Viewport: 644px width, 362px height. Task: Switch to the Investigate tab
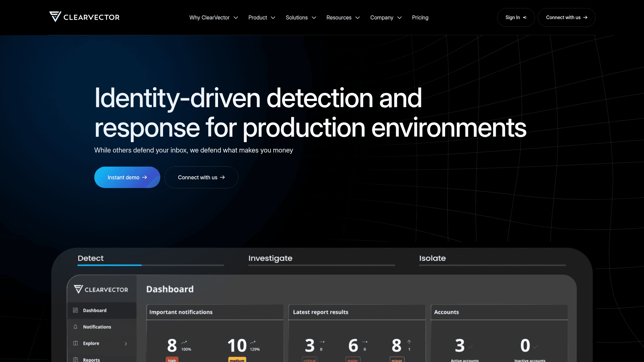point(270,258)
